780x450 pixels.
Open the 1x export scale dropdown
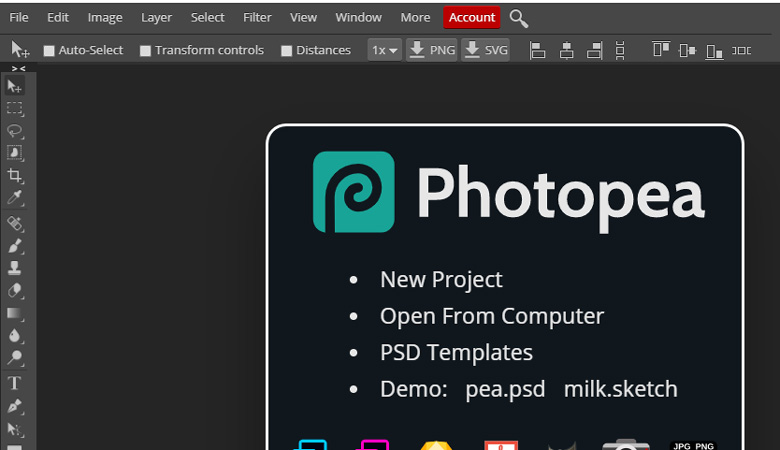(384, 50)
